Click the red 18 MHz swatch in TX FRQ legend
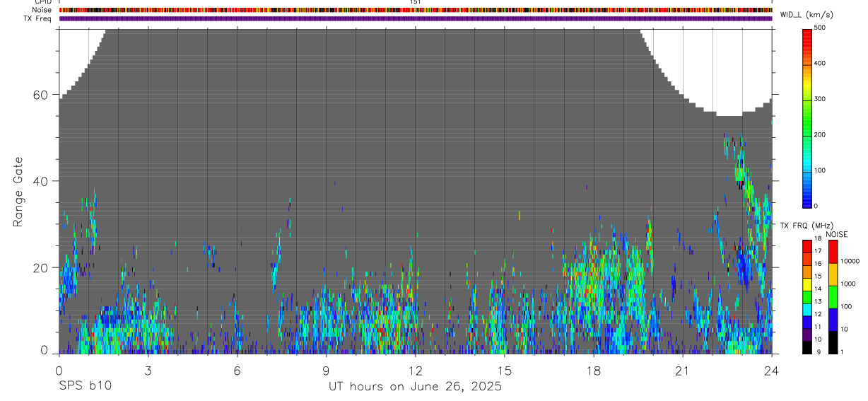Screen dimensions: 868x401 click(x=807, y=245)
